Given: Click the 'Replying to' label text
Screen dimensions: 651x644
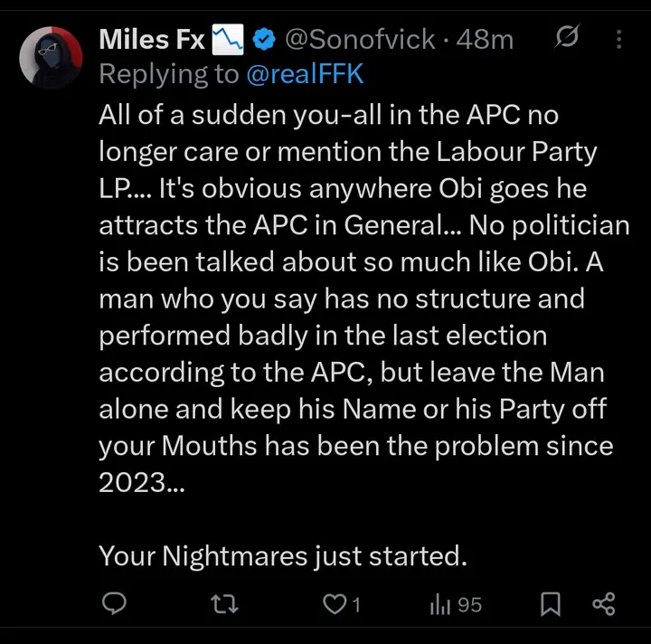Looking at the screenshot, I should pyautogui.click(x=168, y=74).
